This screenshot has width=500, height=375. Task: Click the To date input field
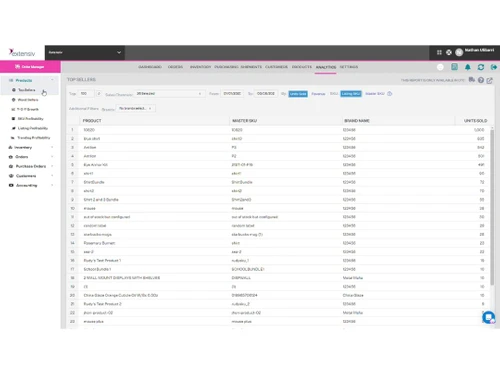[266, 94]
